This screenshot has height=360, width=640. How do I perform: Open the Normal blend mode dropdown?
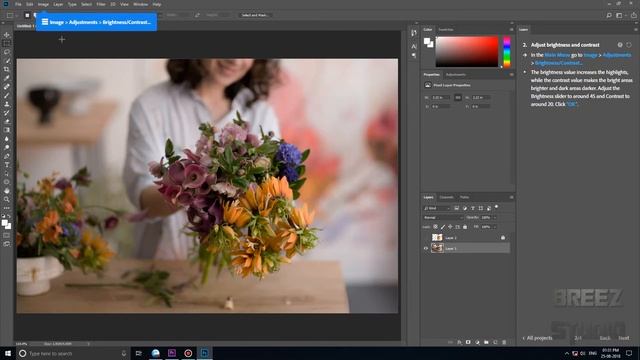(x=443, y=218)
